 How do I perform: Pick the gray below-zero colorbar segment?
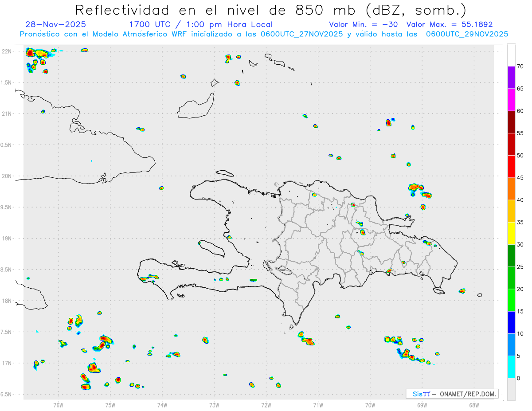click(511, 389)
